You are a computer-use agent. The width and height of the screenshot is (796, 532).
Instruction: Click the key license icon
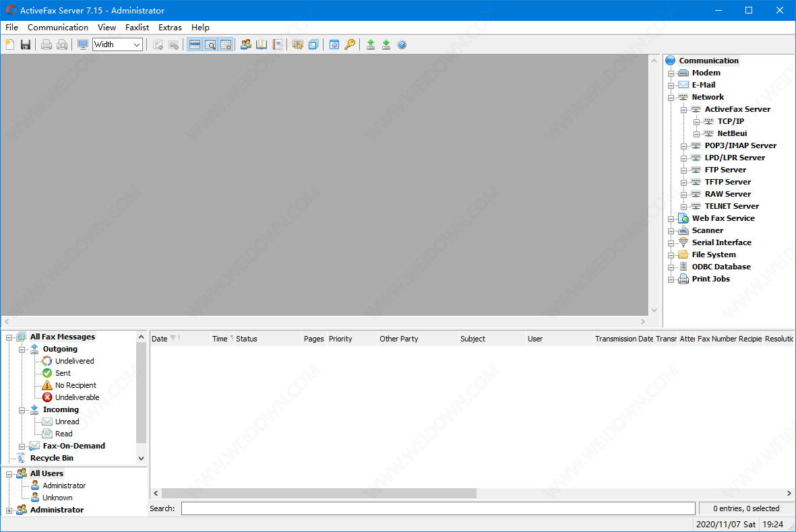pyautogui.click(x=350, y=44)
